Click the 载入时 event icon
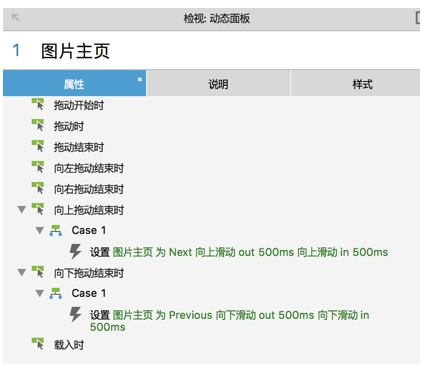 click(x=38, y=344)
